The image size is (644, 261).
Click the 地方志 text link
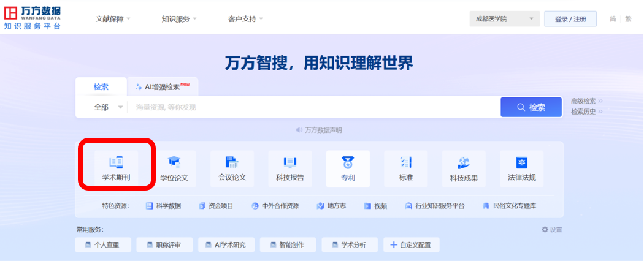tap(336, 206)
